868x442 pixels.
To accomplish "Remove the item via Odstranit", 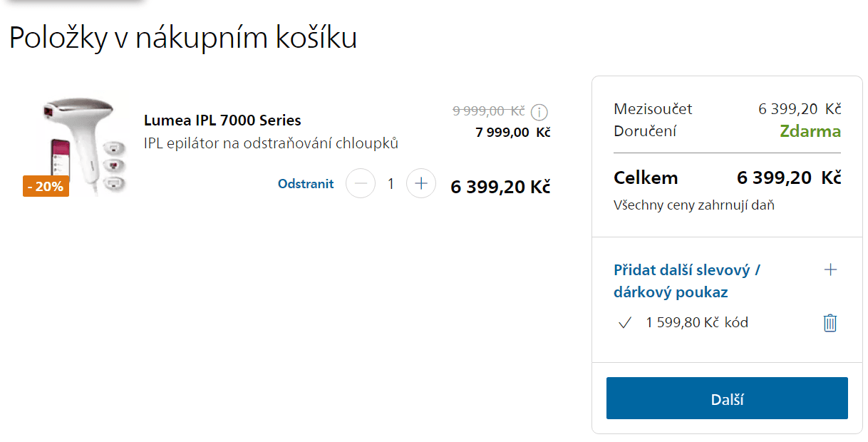I will tap(306, 184).
